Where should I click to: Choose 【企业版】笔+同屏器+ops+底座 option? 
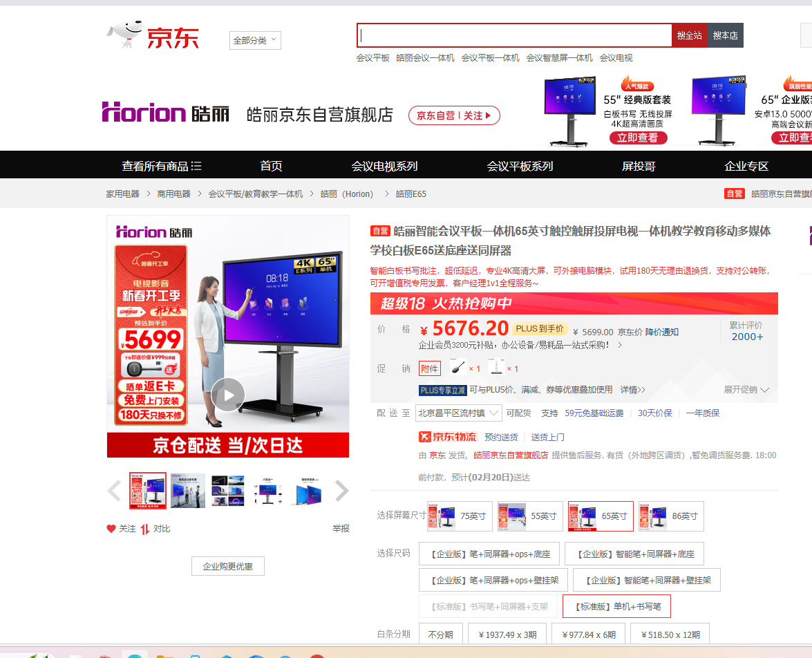pos(491,554)
